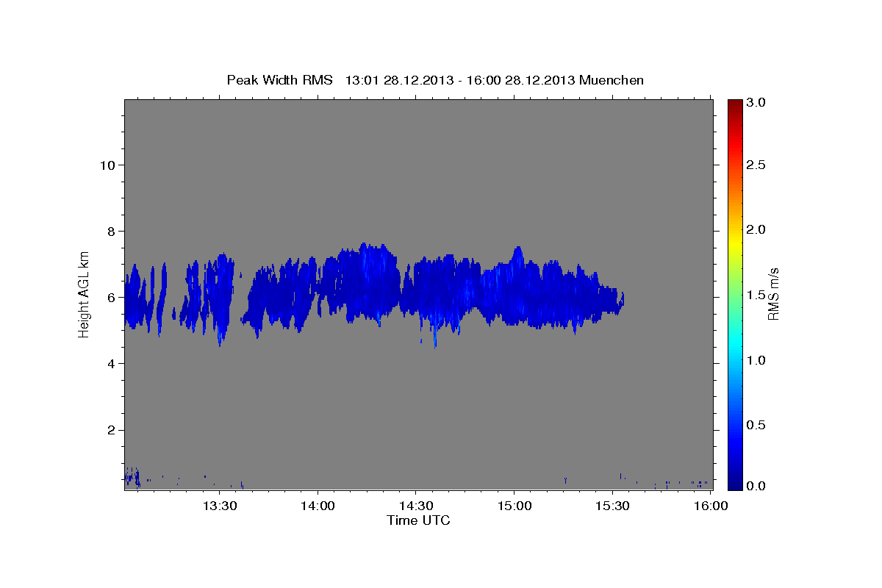Screen dimensions: 882x588
Task: Click the 'Muenchen' station name in title
Action: 612,80
